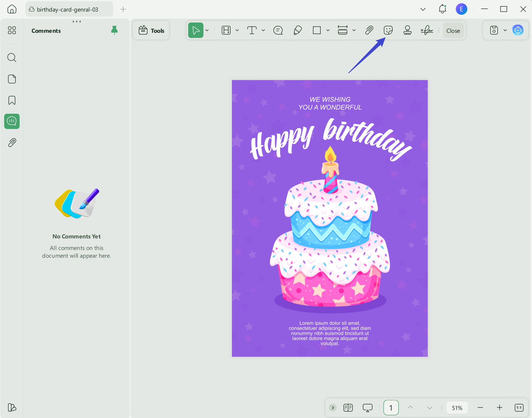Toggle the comments panel sidebar button
This screenshot has height=418, width=532.
[x=12, y=121]
